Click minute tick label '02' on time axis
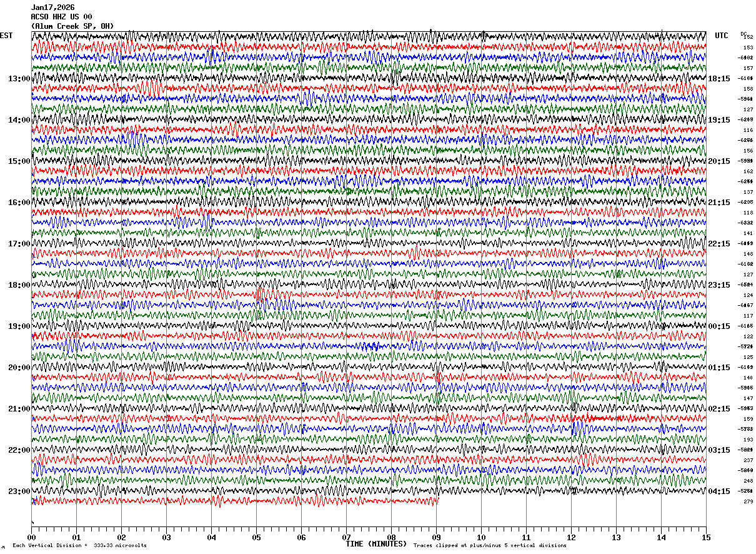This screenshot has width=756, height=554. (x=121, y=537)
